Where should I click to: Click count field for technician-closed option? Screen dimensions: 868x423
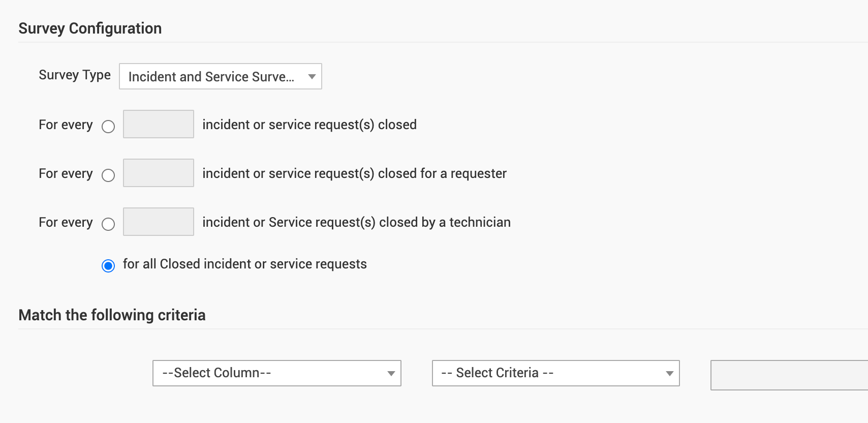[158, 222]
